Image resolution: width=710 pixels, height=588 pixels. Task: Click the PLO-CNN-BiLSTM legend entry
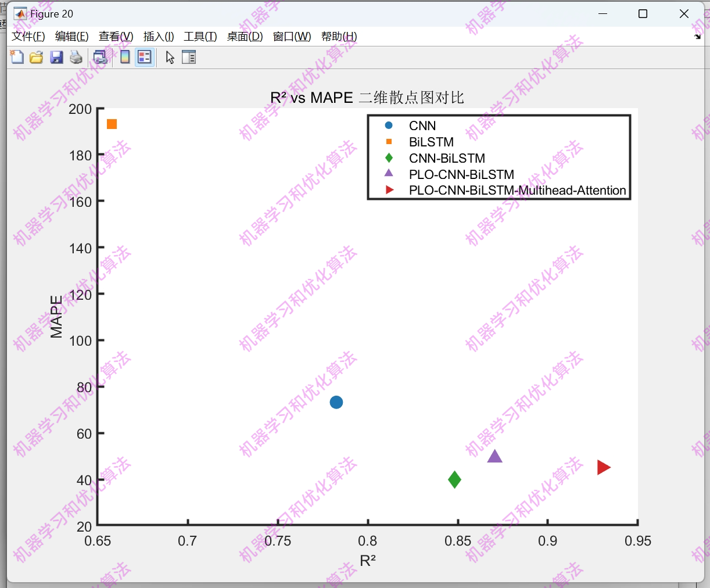pos(461,174)
